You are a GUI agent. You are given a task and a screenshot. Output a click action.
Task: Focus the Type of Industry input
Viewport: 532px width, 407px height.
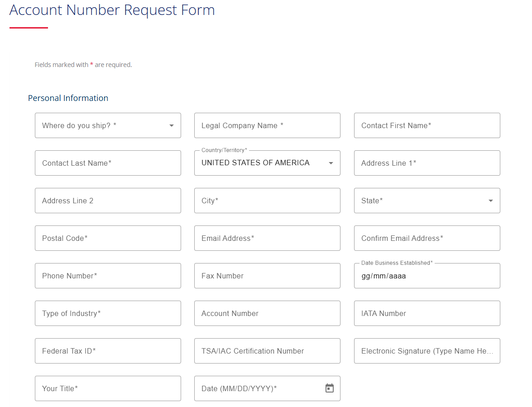pyautogui.click(x=108, y=313)
